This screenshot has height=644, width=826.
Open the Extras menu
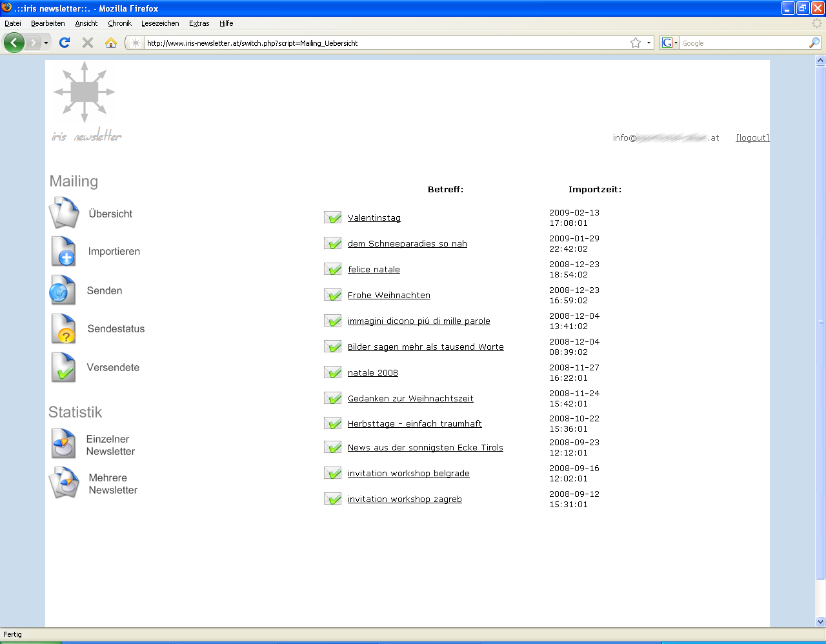[199, 23]
